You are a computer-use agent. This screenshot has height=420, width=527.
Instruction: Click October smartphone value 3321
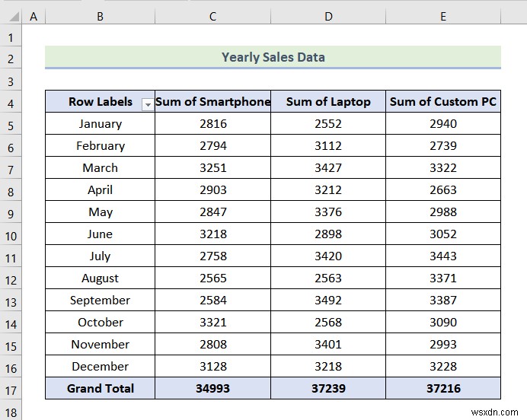[x=212, y=322]
